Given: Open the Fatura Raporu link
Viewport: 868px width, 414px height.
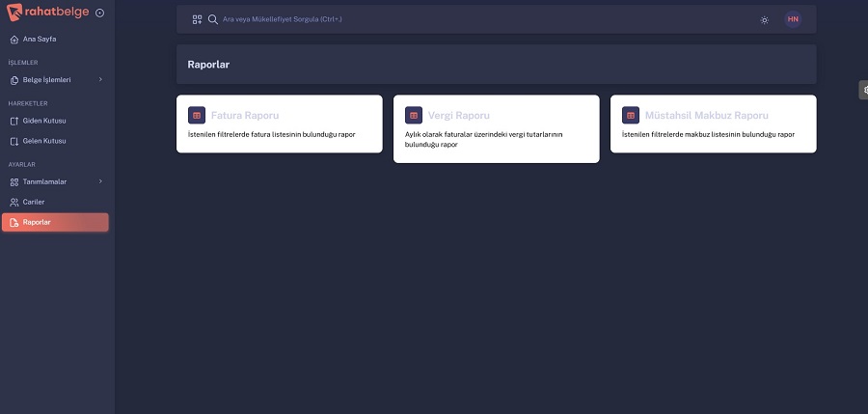Looking at the screenshot, I should [x=245, y=115].
